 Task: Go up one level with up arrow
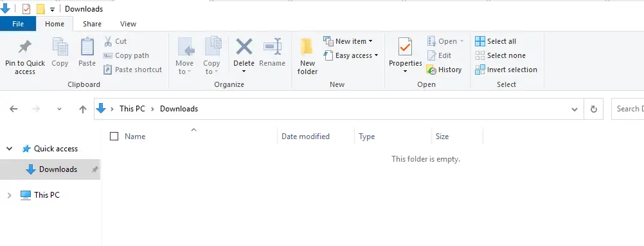click(83, 109)
